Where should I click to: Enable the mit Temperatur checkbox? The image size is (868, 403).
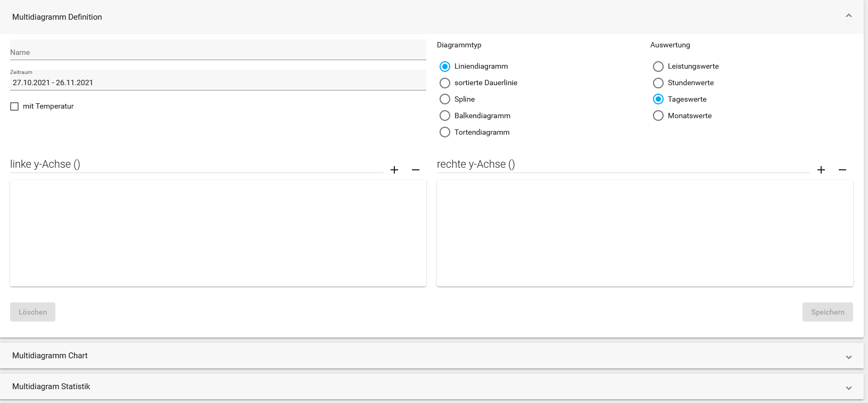click(14, 106)
